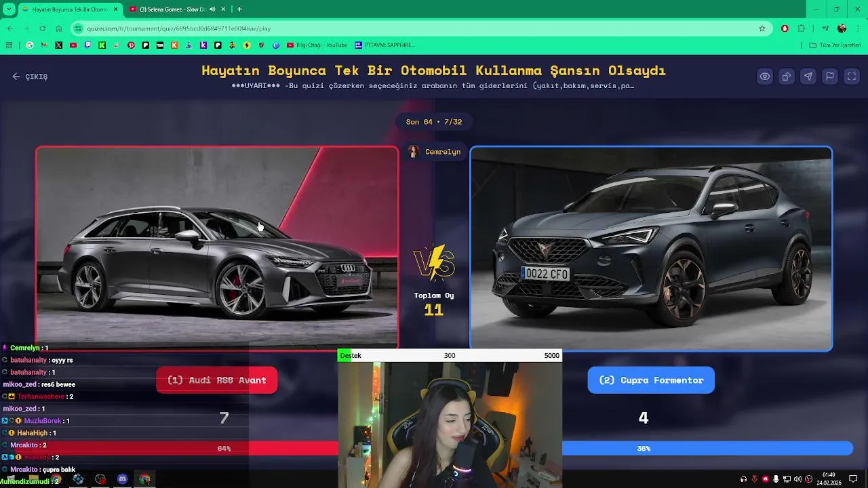Click the quizei.com address bar
Screen dimensions: 868x488
tap(420, 28)
